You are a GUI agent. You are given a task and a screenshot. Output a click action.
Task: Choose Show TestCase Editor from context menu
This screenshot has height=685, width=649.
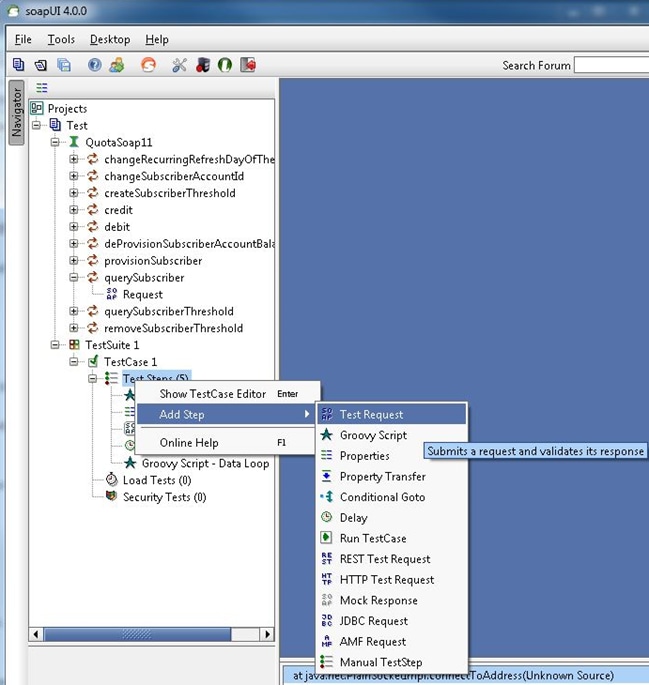(228, 394)
